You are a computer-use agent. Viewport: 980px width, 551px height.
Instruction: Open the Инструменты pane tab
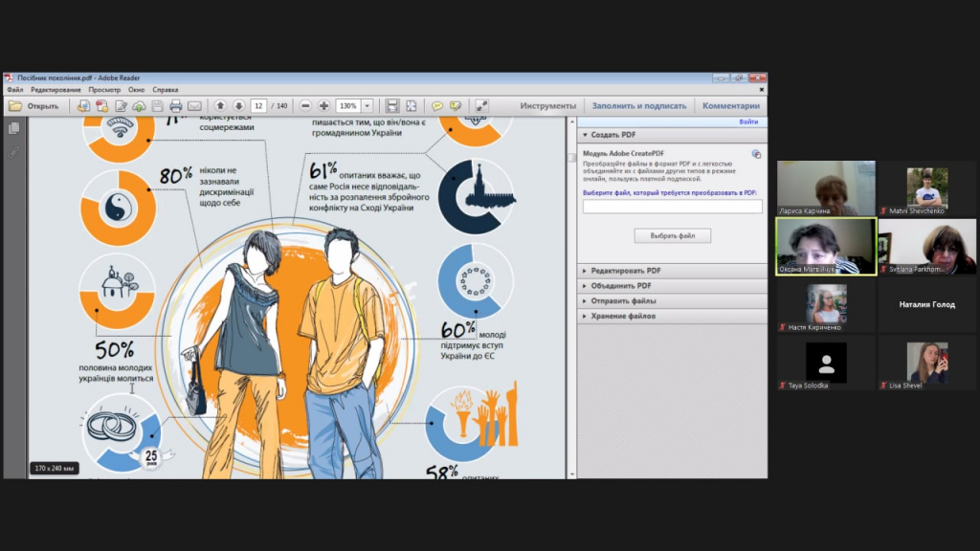tap(548, 106)
